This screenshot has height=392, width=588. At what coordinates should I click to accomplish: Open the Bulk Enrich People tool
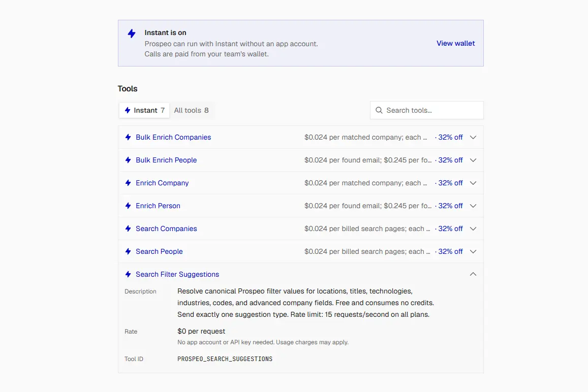166,160
